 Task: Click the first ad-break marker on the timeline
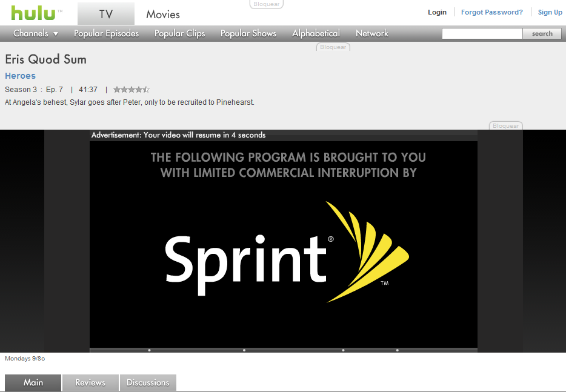pos(150,350)
